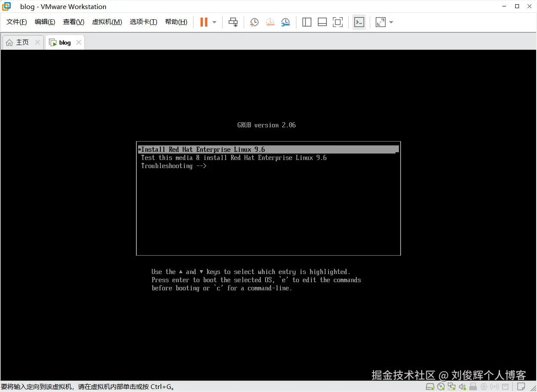The width and height of the screenshot is (537, 392).
Task: Open the 帮助(H) menu
Action: tap(176, 22)
